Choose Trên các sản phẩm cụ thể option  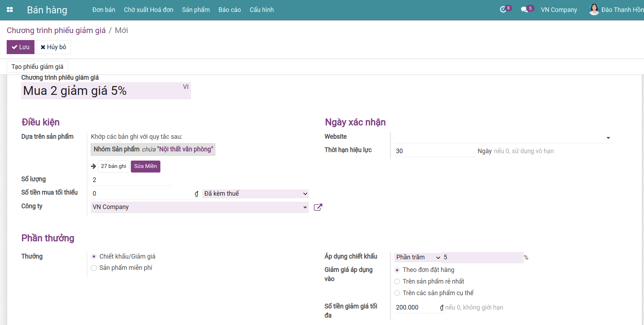pos(397,293)
